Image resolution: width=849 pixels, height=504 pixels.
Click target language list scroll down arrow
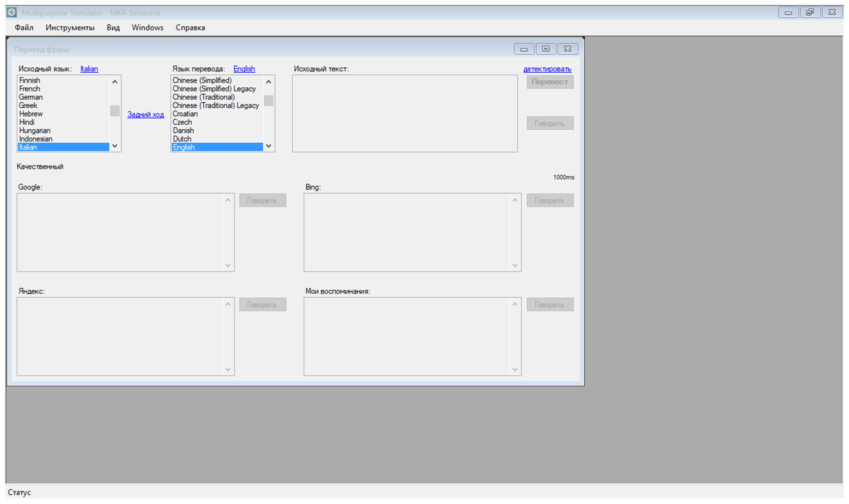point(269,146)
